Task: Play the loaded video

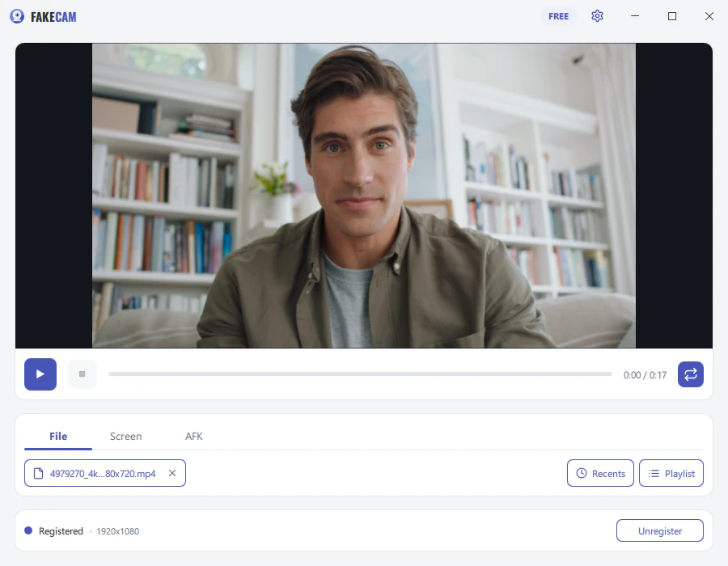Action: (40, 374)
